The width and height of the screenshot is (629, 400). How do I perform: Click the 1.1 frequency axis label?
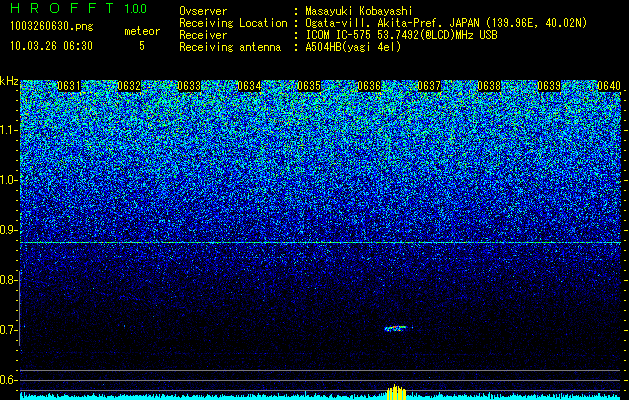pos(9,130)
